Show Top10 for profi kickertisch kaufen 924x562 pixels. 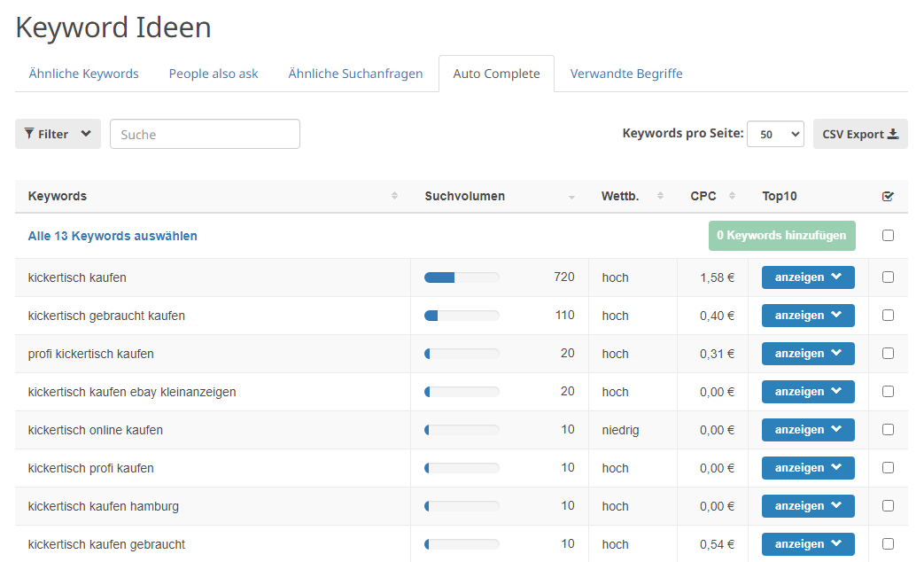coord(808,353)
